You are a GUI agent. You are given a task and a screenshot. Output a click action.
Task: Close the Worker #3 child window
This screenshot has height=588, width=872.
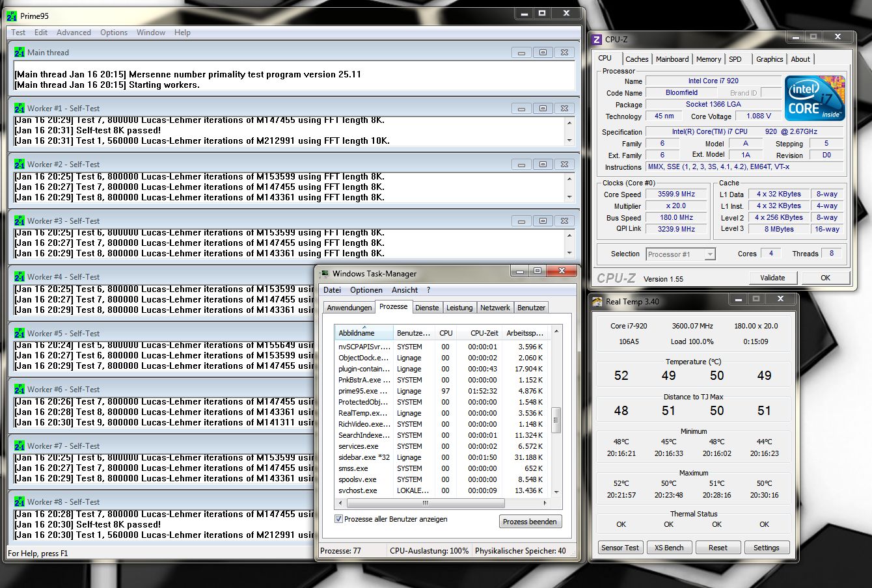564,220
